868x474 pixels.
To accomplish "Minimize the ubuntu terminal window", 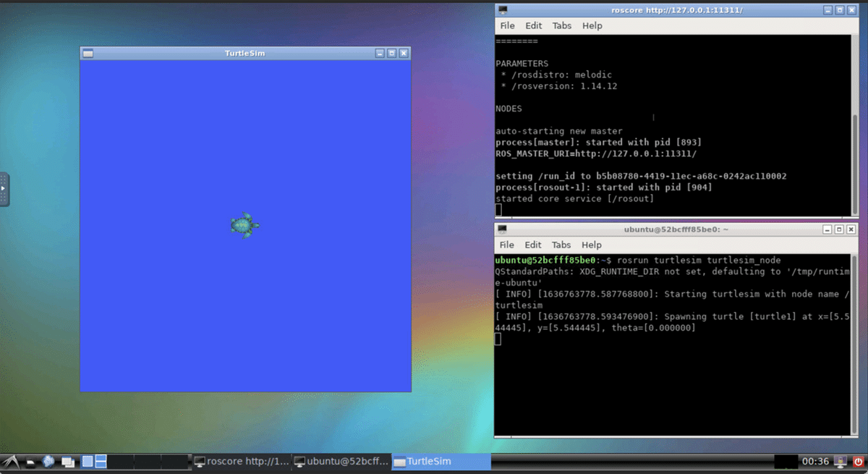I will [827, 229].
